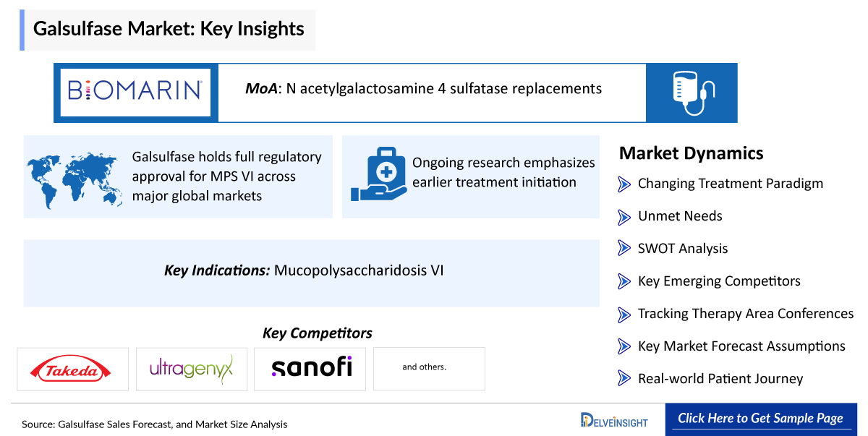Click the Sanofi competitor logo
This screenshot has height=436, width=868.
coord(310,367)
